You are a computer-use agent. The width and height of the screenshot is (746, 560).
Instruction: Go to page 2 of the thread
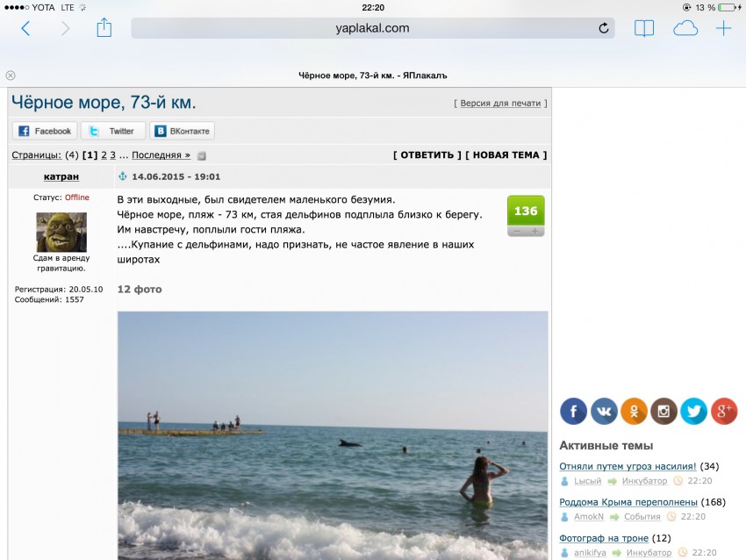(x=104, y=155)
